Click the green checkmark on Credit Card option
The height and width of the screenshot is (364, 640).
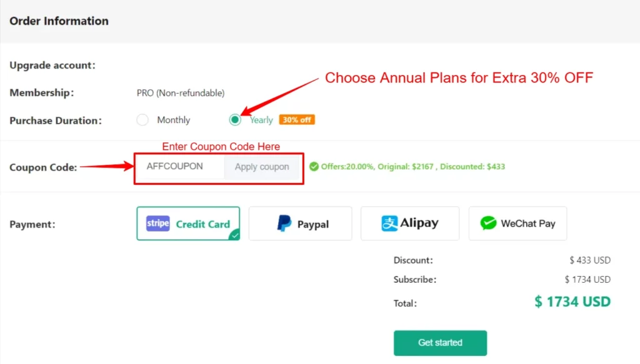tap(234, 236)
